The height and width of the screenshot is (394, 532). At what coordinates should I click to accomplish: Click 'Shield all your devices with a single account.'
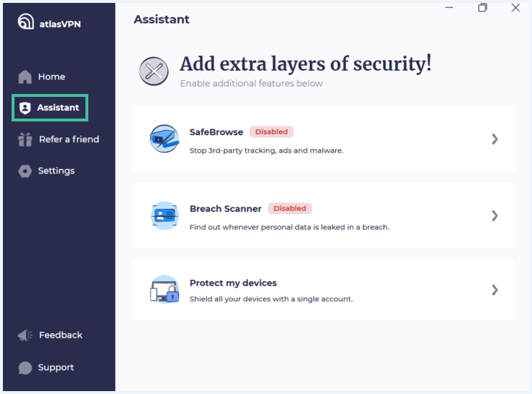coord(271,299)
